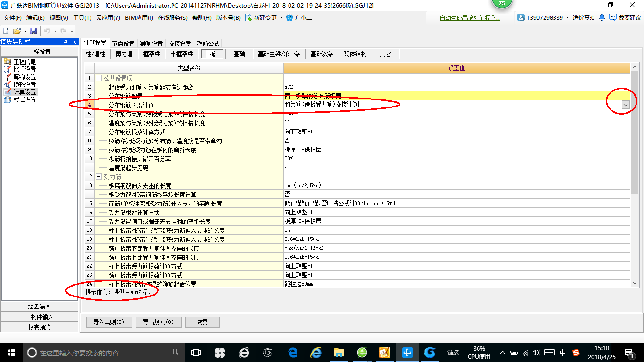Open the 在线服务(S) menu
This screenshot has height=362, width=644.
click(x=173, y=17)
